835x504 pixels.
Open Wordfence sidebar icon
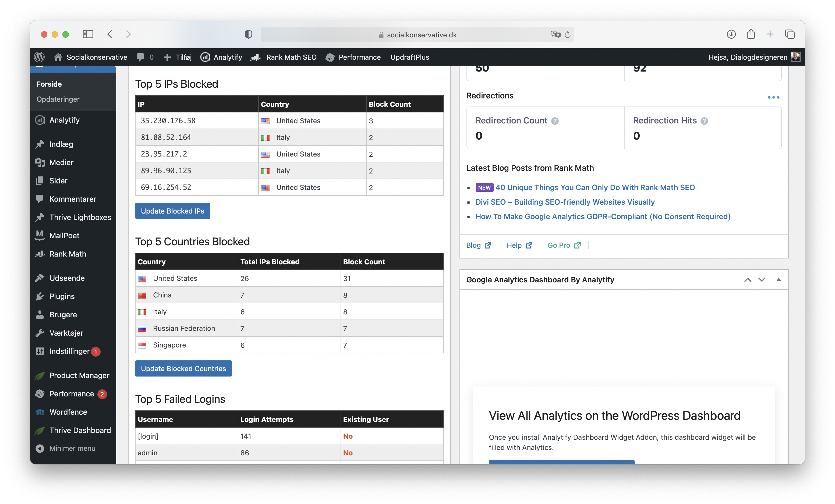[40, 412]
